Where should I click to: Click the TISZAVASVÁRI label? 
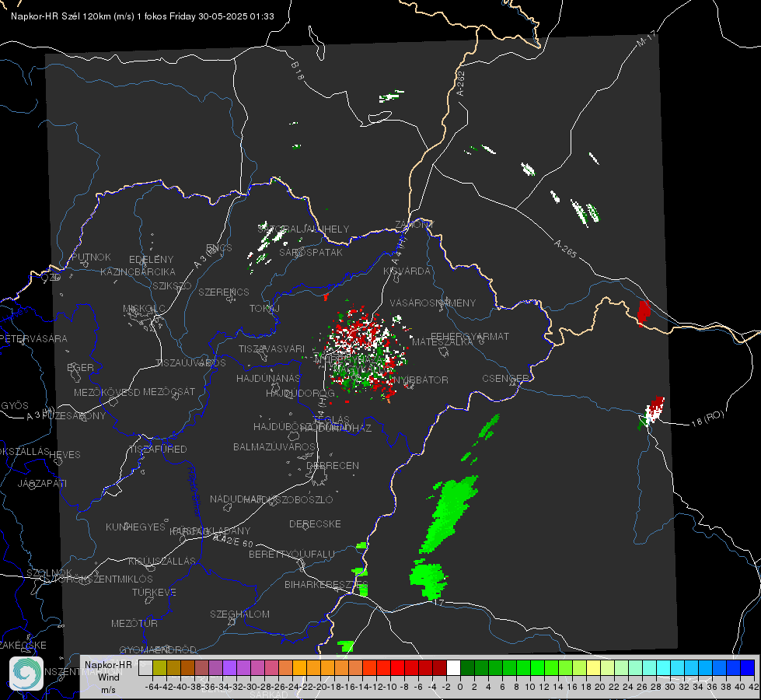(272, 348)
